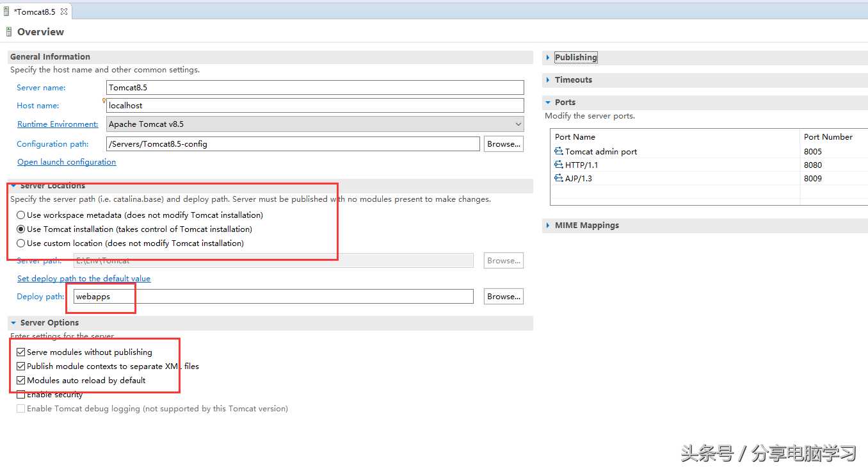Expand the MIME Mappings section
Screen dimensions: 868x469
tap(548, 226)
